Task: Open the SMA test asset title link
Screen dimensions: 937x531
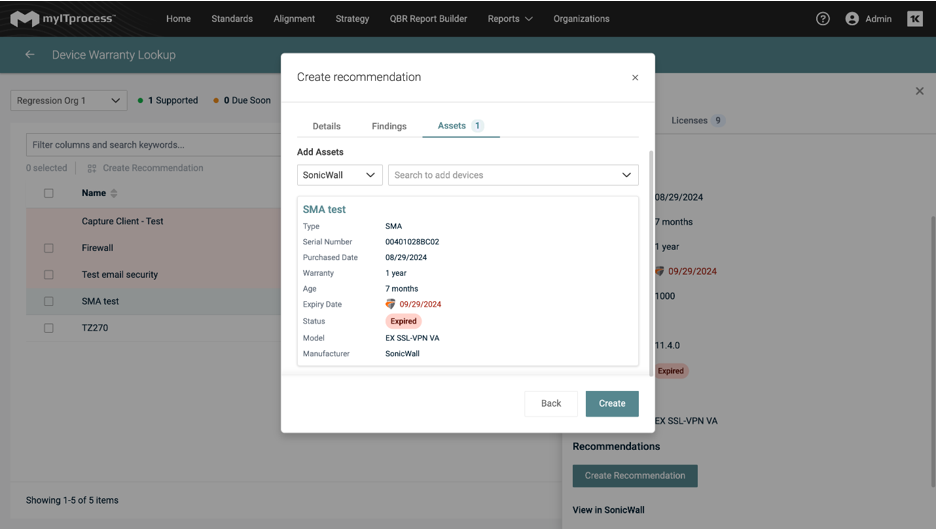Action: (x=324, y=210)
